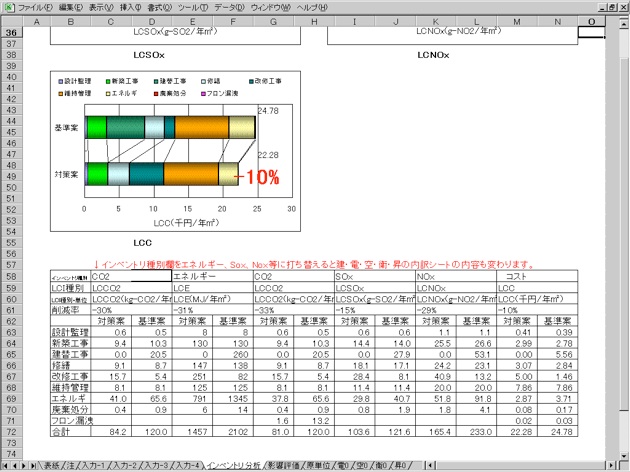The height and width of the screenshot is (472, 630).
Task: Click the red -10% chart label
Action: tap(256, 177)
